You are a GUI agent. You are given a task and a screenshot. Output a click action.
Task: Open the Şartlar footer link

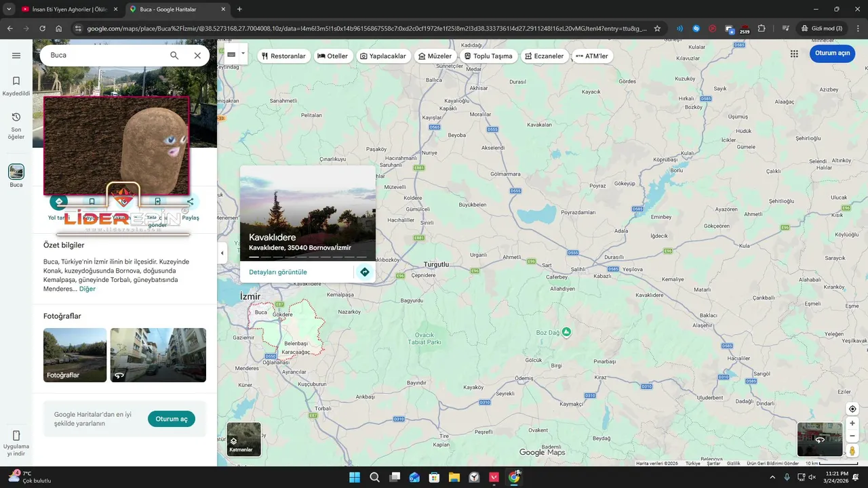pos(713,463)
